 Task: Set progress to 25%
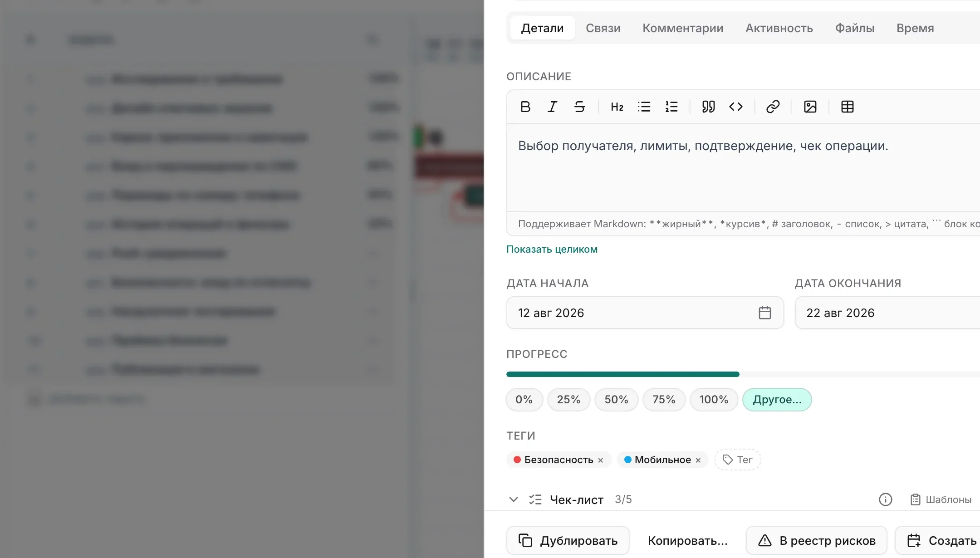click(x=568, y=400)
